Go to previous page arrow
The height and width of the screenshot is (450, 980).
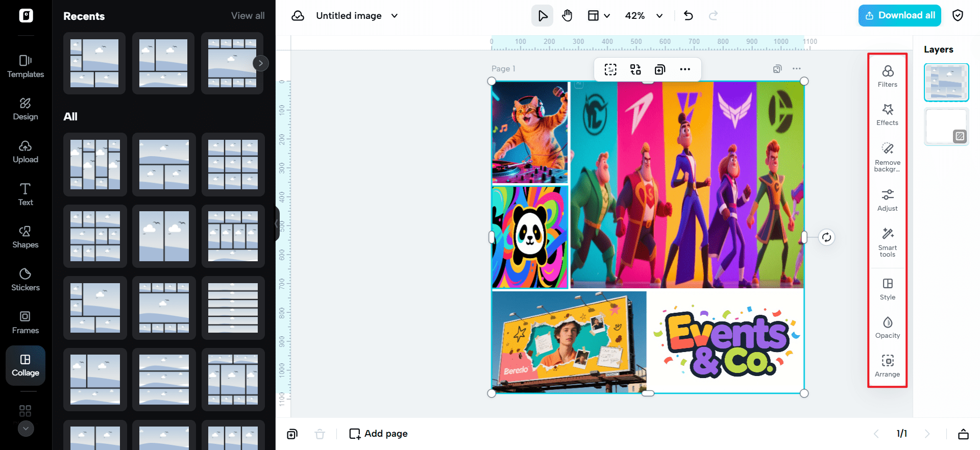point(876,434)
